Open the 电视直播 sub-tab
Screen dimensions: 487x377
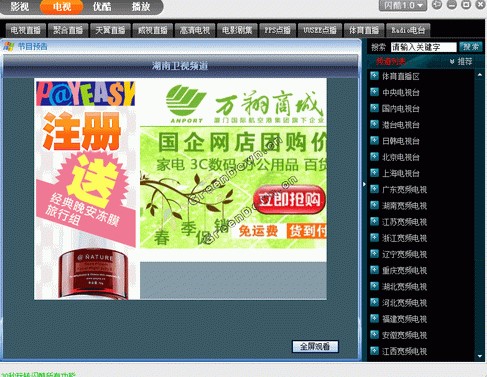(26, 30)
